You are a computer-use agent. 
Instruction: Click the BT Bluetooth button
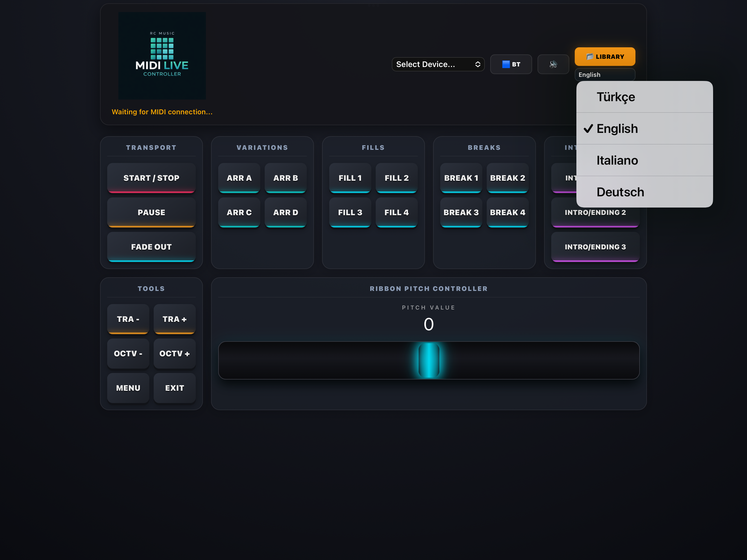coord(510,64)
